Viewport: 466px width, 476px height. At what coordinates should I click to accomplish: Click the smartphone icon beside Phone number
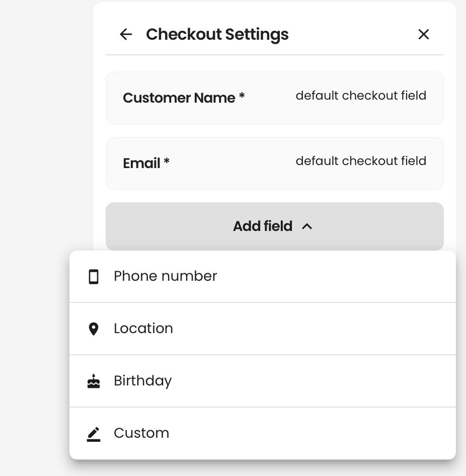[x=94, y=277]
